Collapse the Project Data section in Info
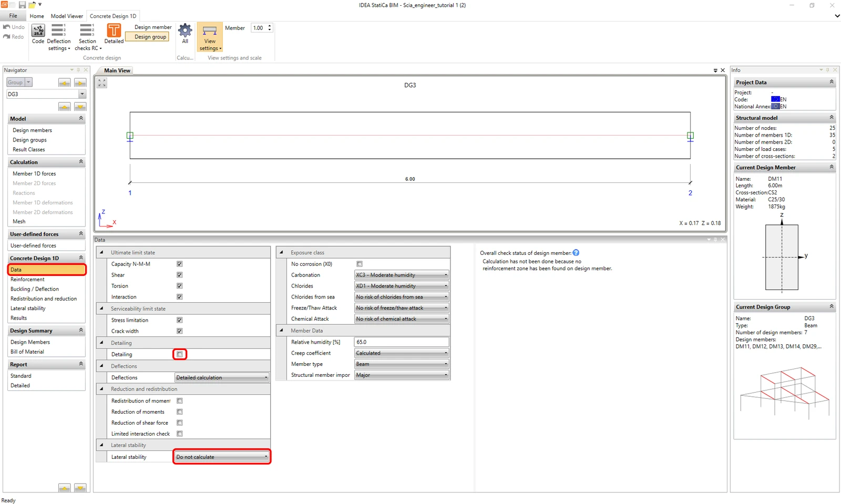This screenshot has height=504, width=841. coord(832,82)
